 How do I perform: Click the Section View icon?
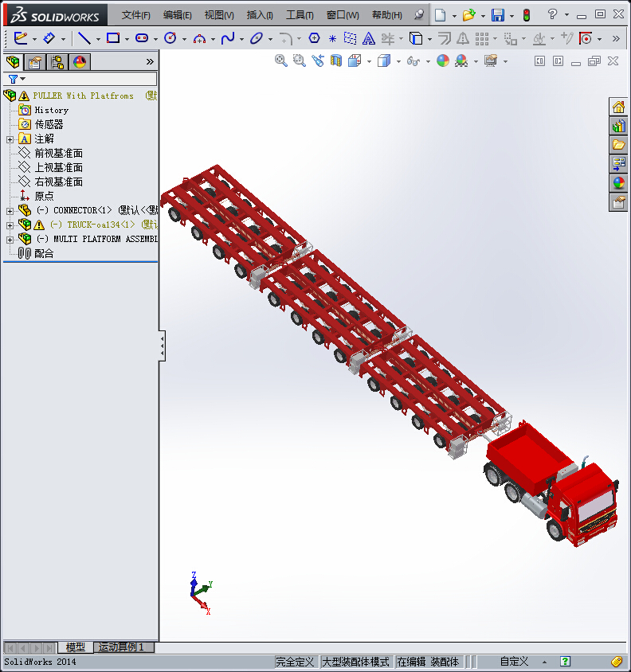336,61
